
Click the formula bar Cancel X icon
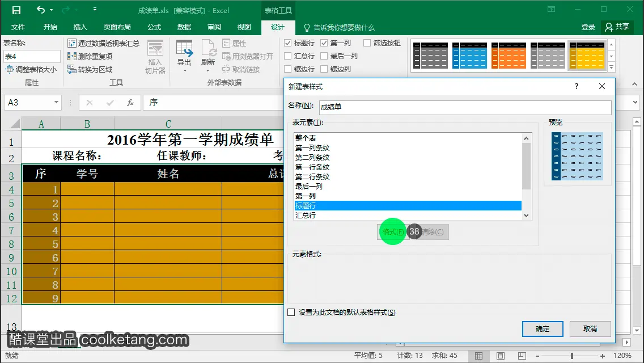coord(89,103)
